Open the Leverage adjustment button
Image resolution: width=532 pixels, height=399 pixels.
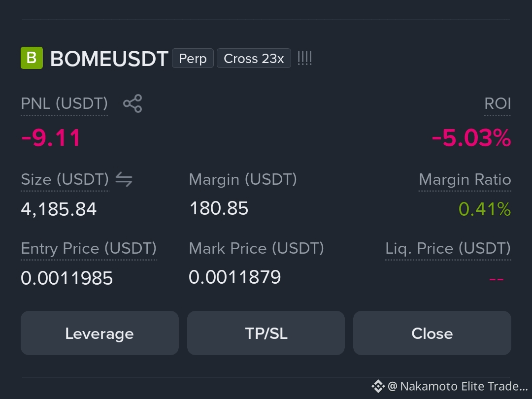tap(100, 333)
